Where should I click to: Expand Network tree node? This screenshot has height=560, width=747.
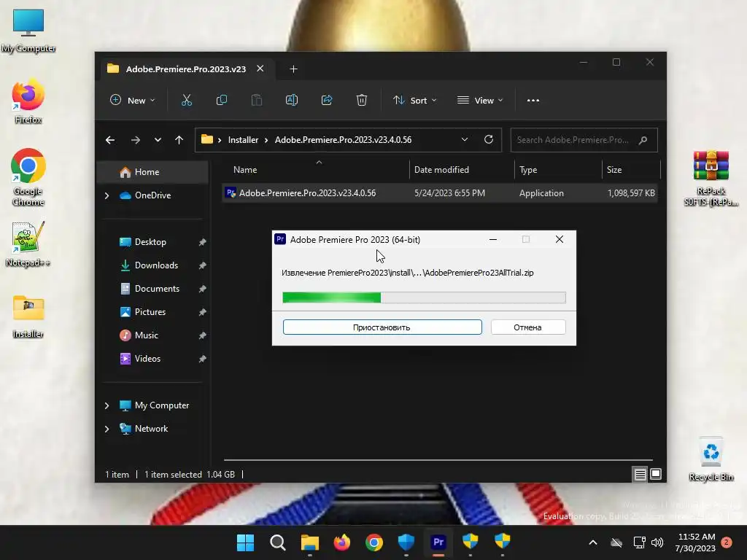(x=107, y=429)
